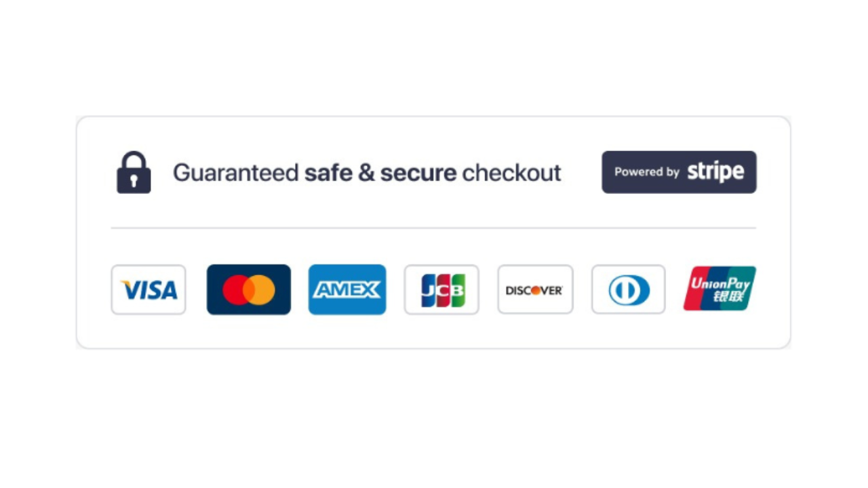Click the word 'checkout' in the heading
The image size is (868, 488).
coord(511,173)
